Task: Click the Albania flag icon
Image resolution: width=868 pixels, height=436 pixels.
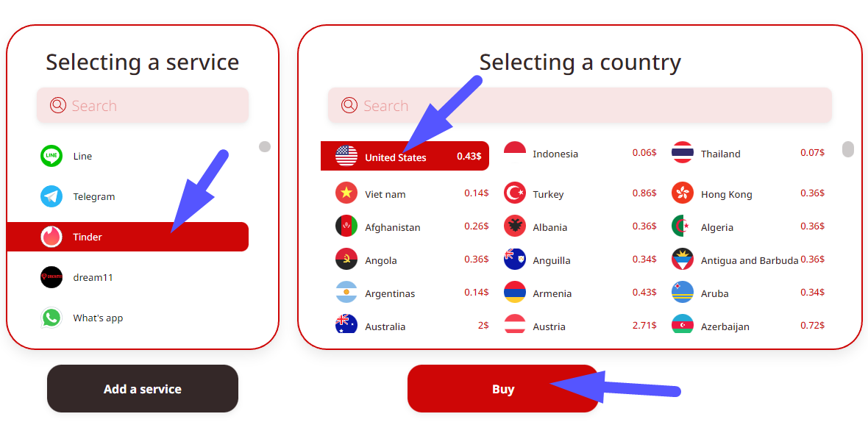Action: [x=515, y=226]
